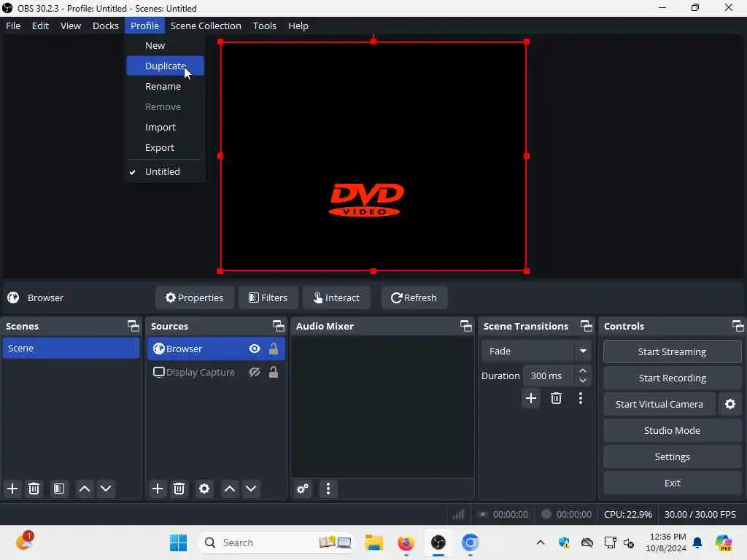Open Audio Mixer three-dot menu
Image resolution: width=747 pixels, height=560 pixels.
(328, 489)
